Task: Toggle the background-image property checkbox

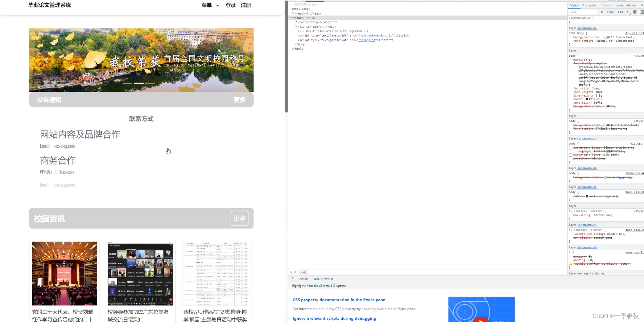Action: tap(571, 148)
